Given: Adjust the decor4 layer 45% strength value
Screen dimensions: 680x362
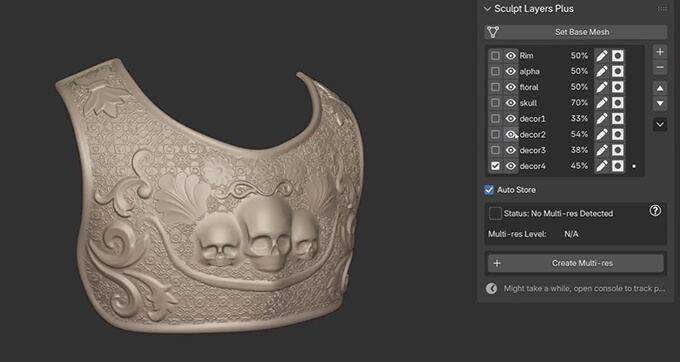Looking at the screenshot, I should (579, 166).
